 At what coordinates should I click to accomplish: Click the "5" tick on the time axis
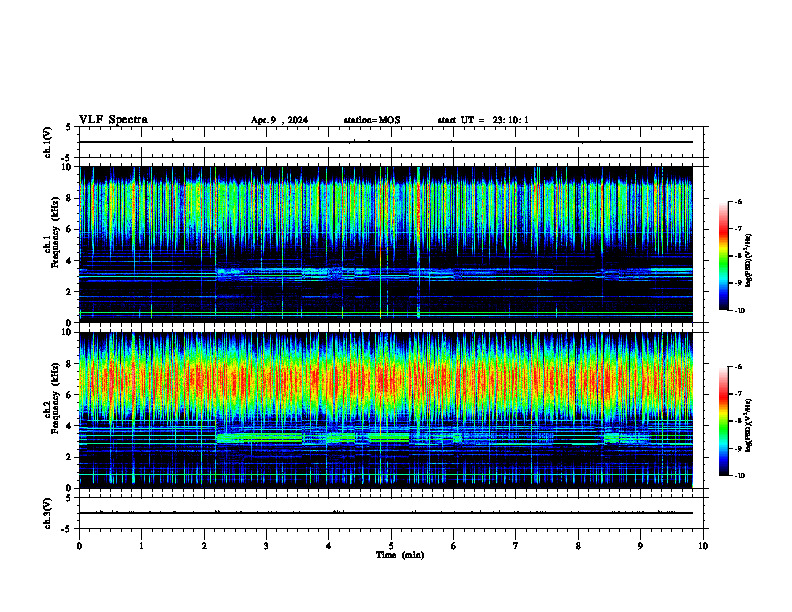coord(391,546)
